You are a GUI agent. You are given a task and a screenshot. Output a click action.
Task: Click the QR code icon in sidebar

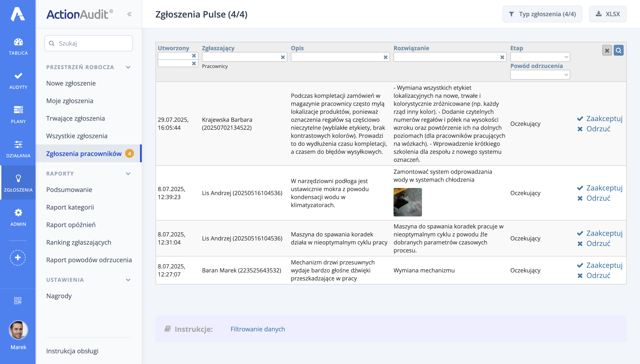click(x=18, y=301)
